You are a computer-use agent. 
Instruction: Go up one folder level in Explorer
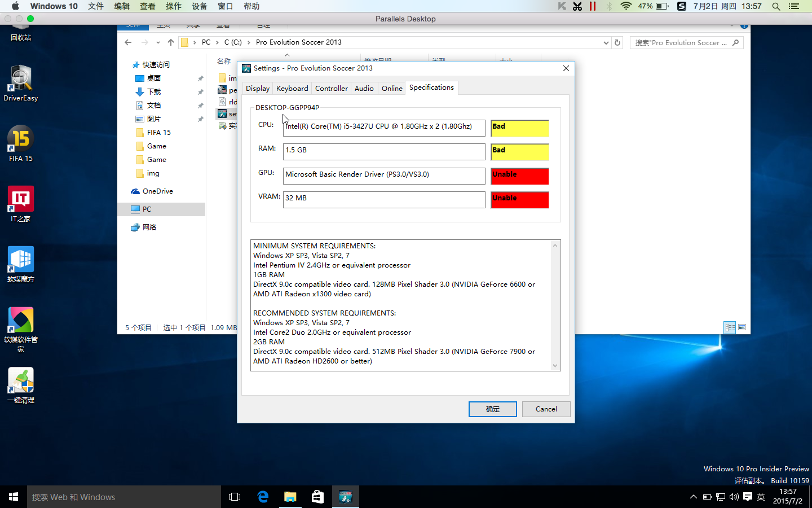click(x=171, y=42)
